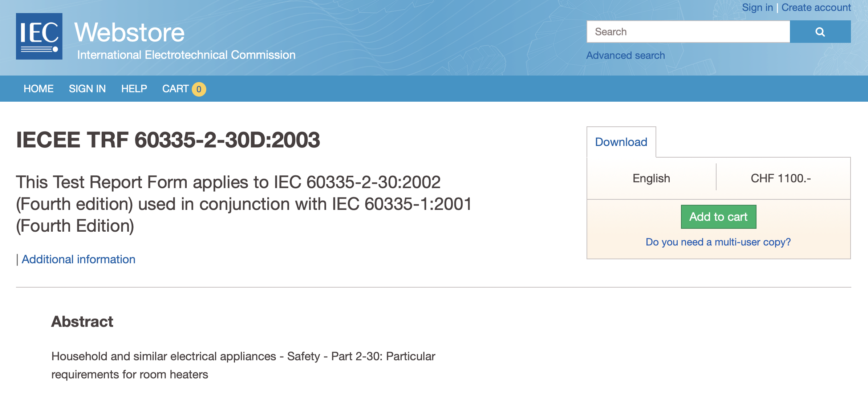The image size is (868, 398).
Task: Click the Abstract section heading
Action: click(82, 321)
